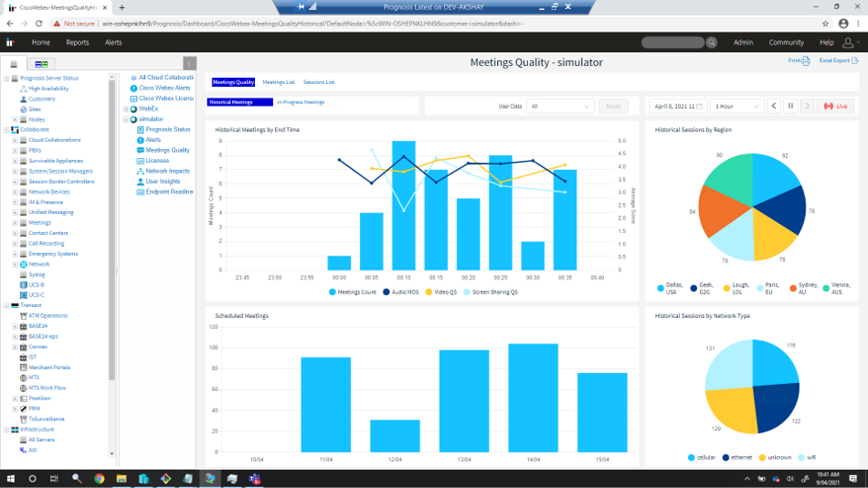
Task: Click the Excel Export icon
Action: click(854, 61)
